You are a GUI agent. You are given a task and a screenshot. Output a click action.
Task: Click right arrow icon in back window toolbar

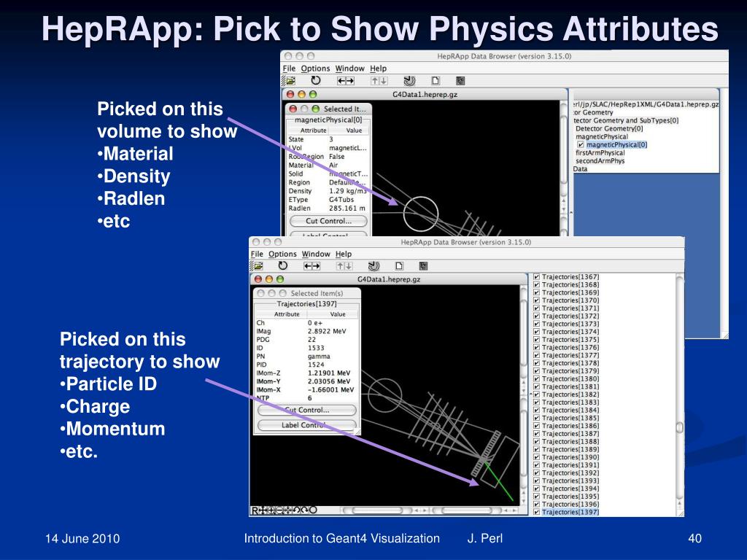[x=350, y=80]
